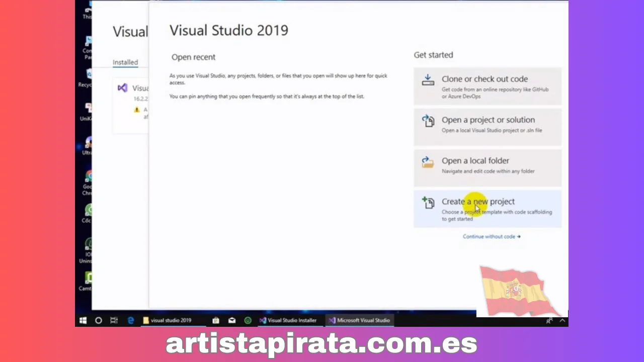The image size is (644, 362).
Task: Select Open a local folder option
Action: [x=488, y=167]
